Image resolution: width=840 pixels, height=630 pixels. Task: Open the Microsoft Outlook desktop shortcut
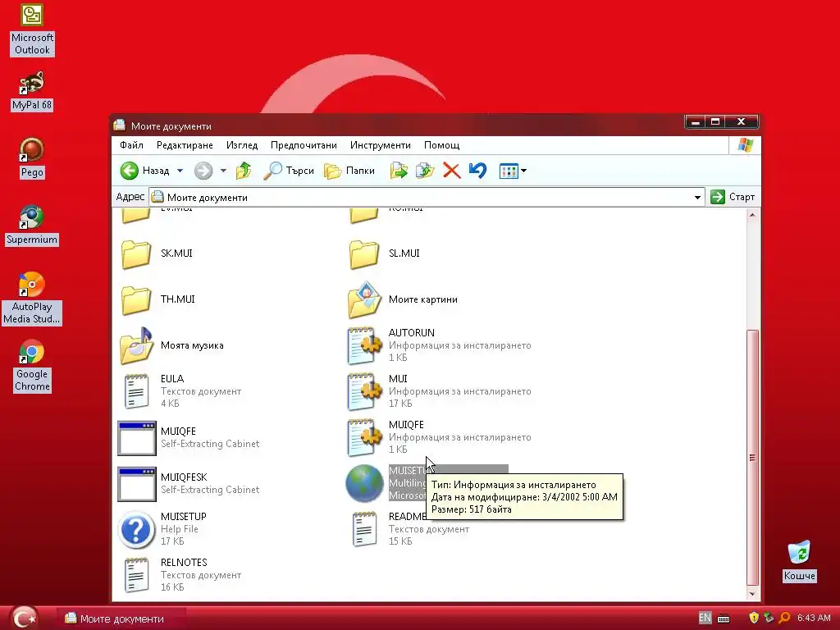click(32, 30)
